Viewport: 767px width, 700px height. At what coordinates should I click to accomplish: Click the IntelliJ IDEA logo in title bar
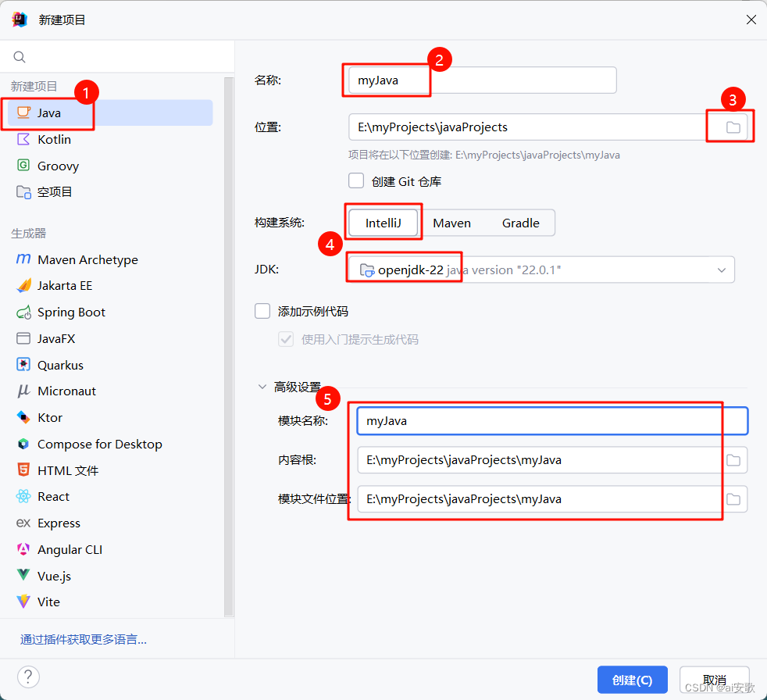tap(20, 20)
